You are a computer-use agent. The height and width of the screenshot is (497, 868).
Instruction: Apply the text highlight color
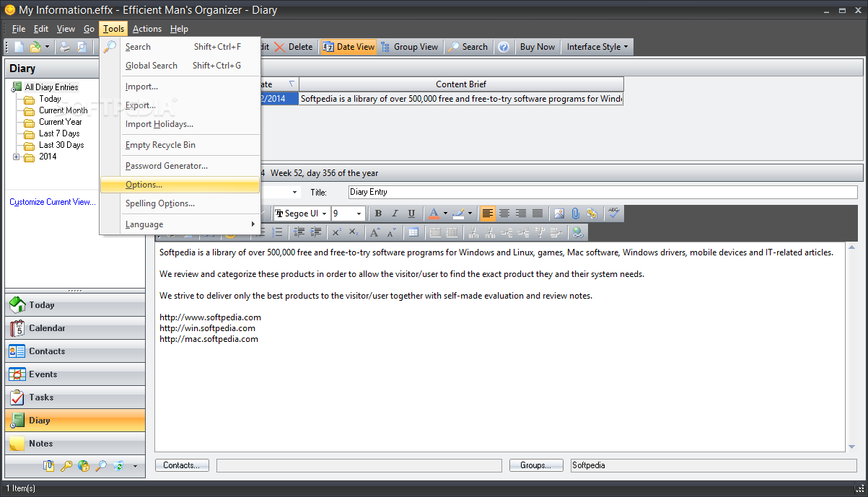(x=458, y=214)
